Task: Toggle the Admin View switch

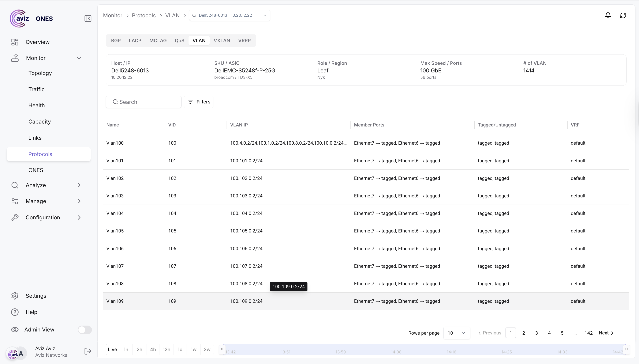Action: [85, 330]
